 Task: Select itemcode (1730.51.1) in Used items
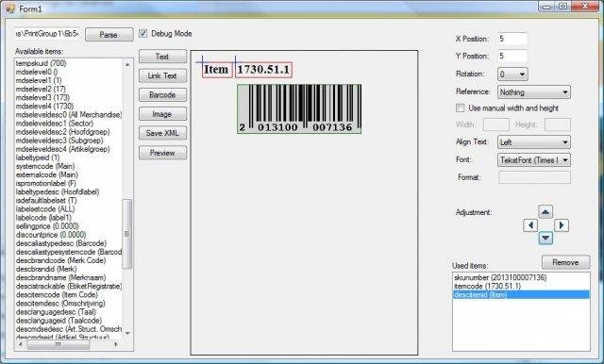point(521,287)
